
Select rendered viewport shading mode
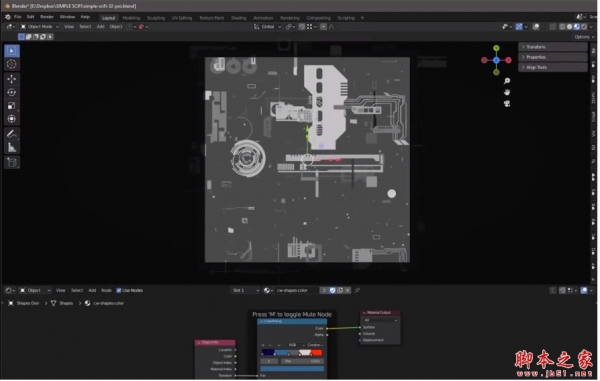[584, 27]
